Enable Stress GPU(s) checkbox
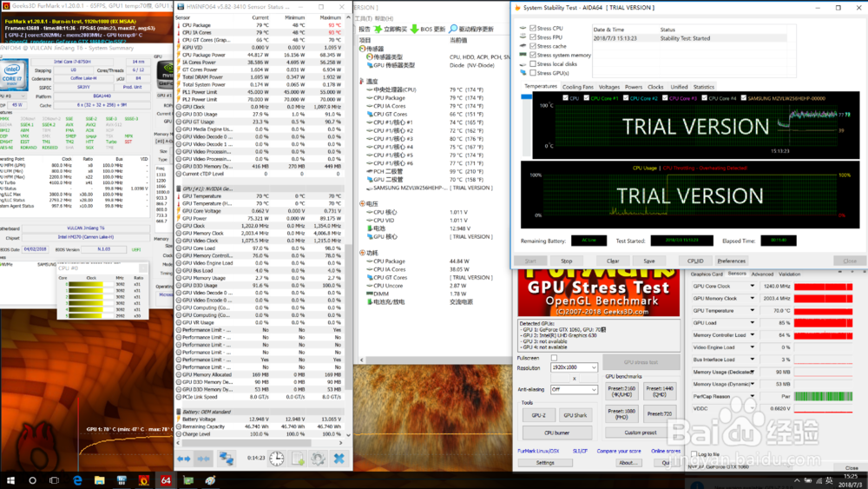This screenshot has height=489, width=868. [x=533, y=73]
